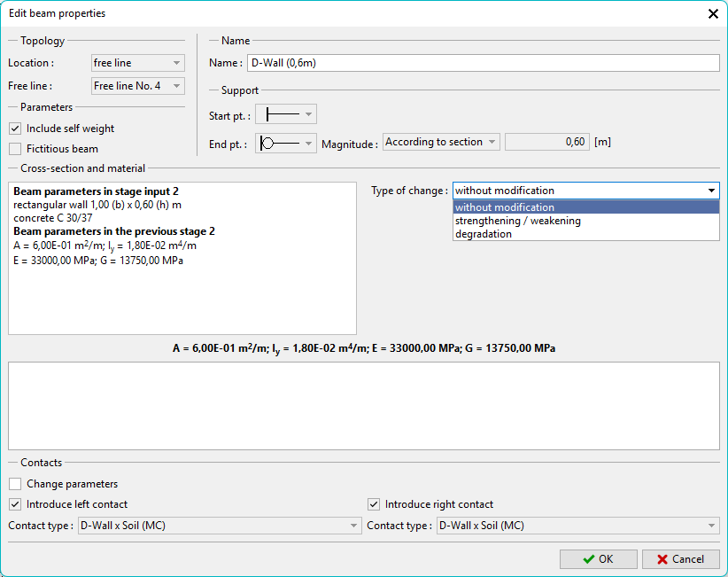728x577 pixels.
Task: Uncheck Introduce left contact
Action: pyautogui.click(x=15, y=504)
